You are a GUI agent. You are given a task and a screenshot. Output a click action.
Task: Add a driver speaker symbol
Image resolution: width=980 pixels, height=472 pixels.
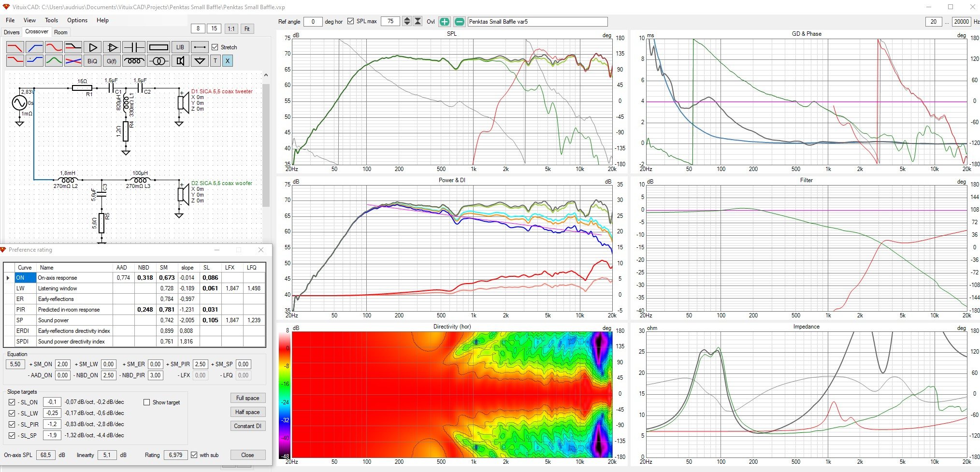click(x=180, y=61)
